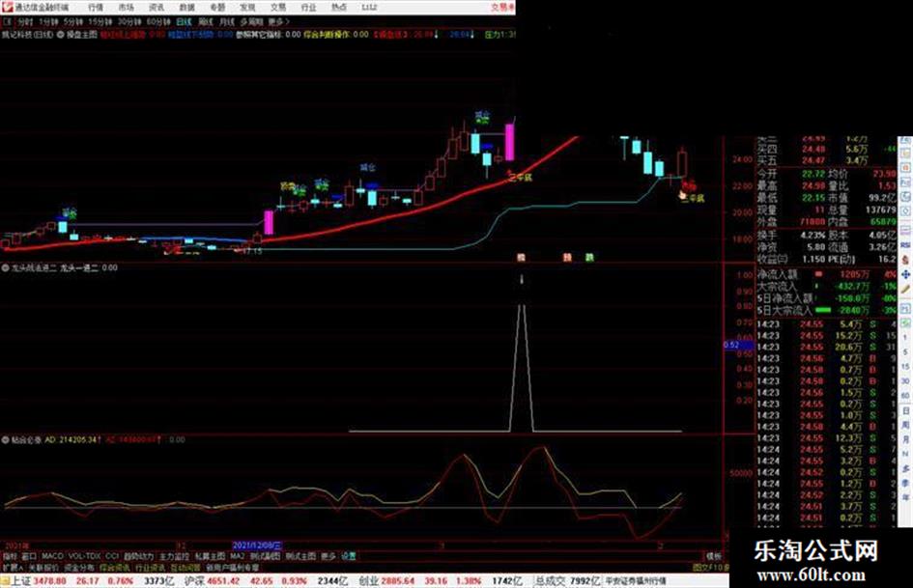The height and width of the screenshot is (588, 913).
Task: Open the 综合资讯 bottom tab
Action: [115, 567]
